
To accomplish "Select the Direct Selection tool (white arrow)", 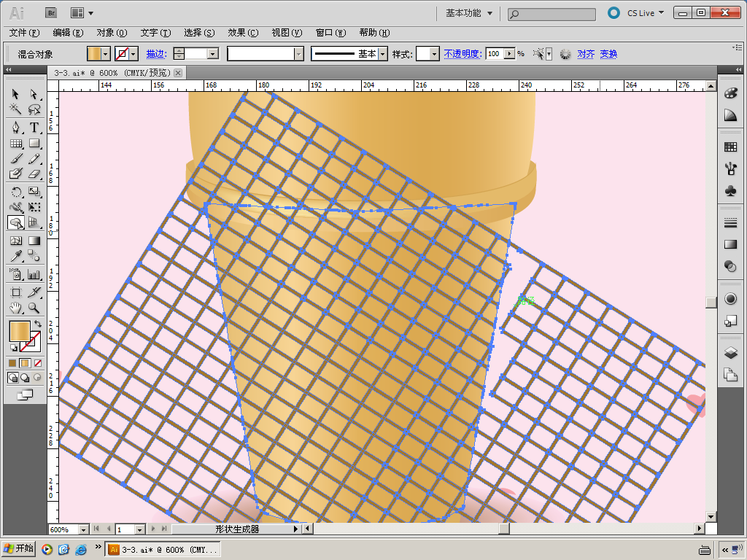I will pos(34,94).
